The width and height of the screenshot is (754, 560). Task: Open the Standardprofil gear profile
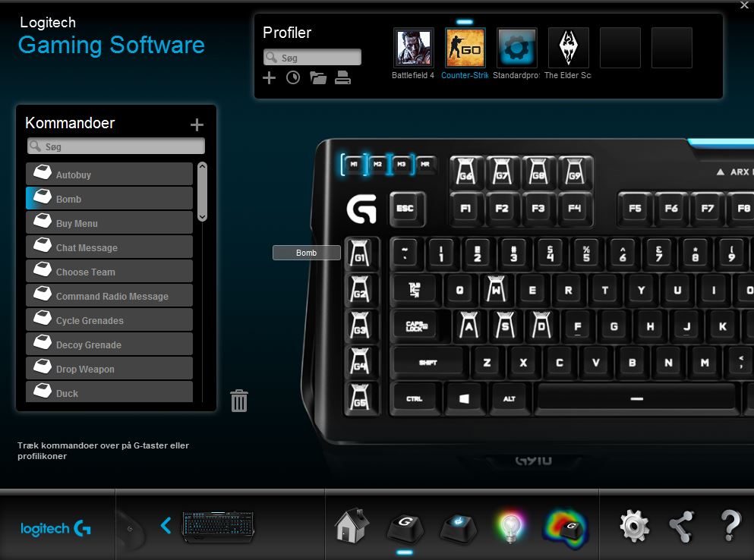[516, 47]
